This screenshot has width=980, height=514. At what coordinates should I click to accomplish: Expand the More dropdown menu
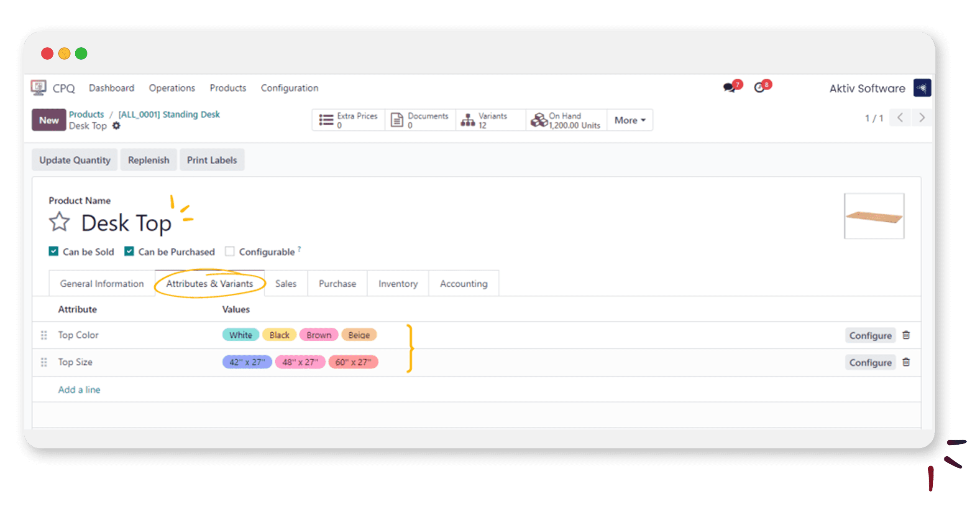click(628, 120)
